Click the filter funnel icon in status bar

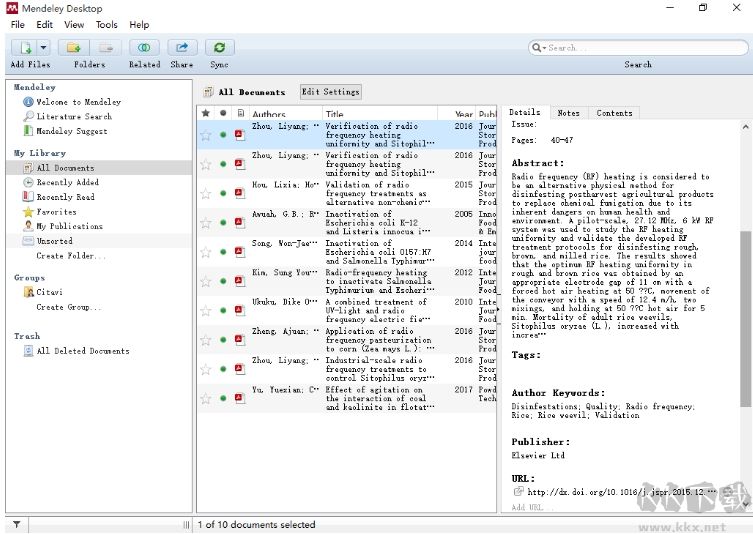point(16,524)
